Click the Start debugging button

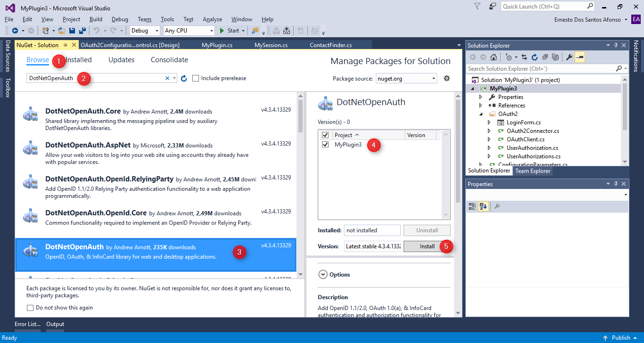coord(230,31)
